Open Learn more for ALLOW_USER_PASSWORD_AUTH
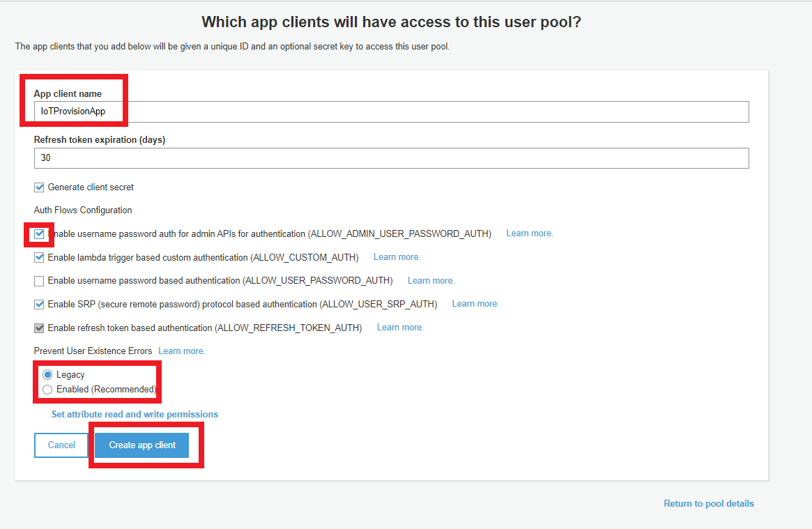 431,281
